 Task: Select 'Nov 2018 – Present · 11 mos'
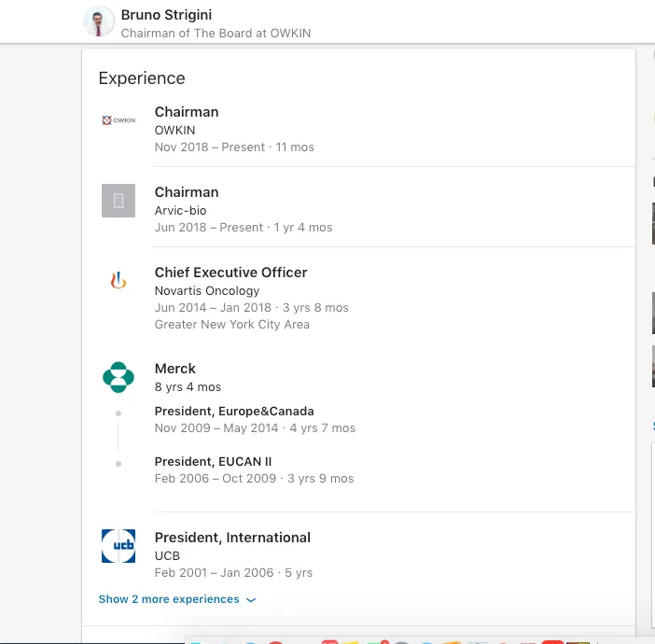(234, 147)
